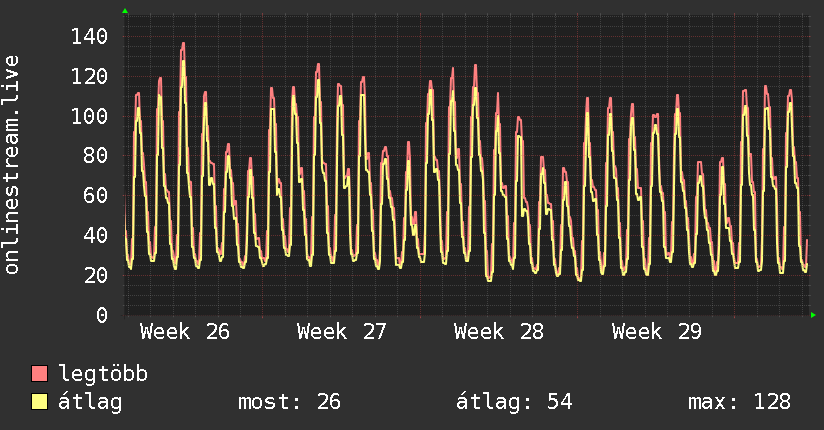824x430 pixels.
Task: Click the onlinestream.live vertical axis title
Action: point(12,165)
